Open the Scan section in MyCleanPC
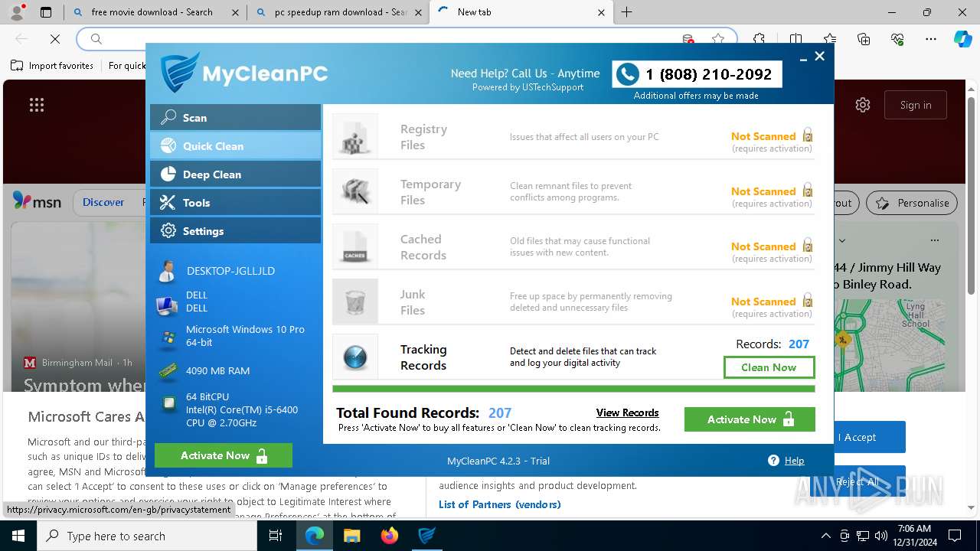The width and height of the screenshot is (980, 551). [x=235, y=117]
